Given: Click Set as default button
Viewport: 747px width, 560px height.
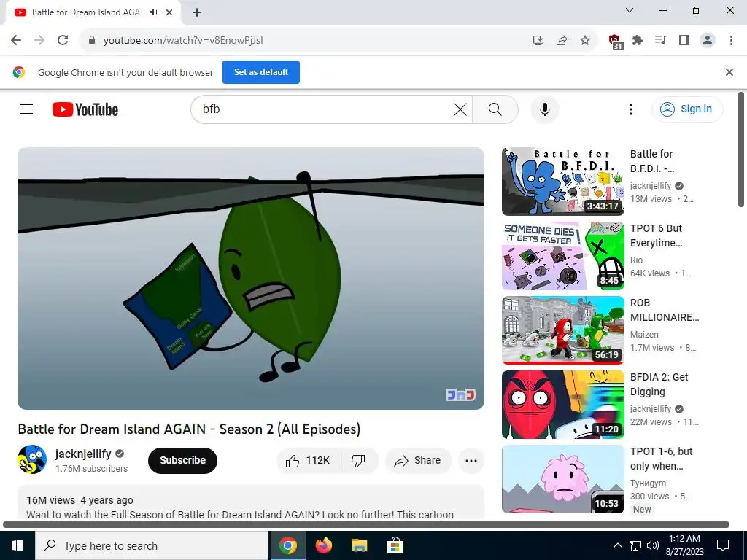Looking at the screenshot, I should [x=261, y=72].
